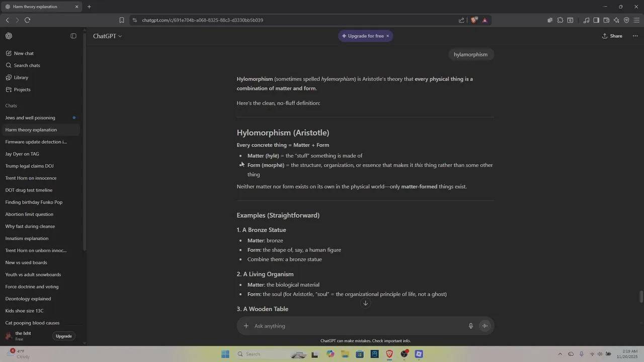The image size is (644, 362).
Task: Open the 'Harm theory explanation' chat
Action: 40,130
